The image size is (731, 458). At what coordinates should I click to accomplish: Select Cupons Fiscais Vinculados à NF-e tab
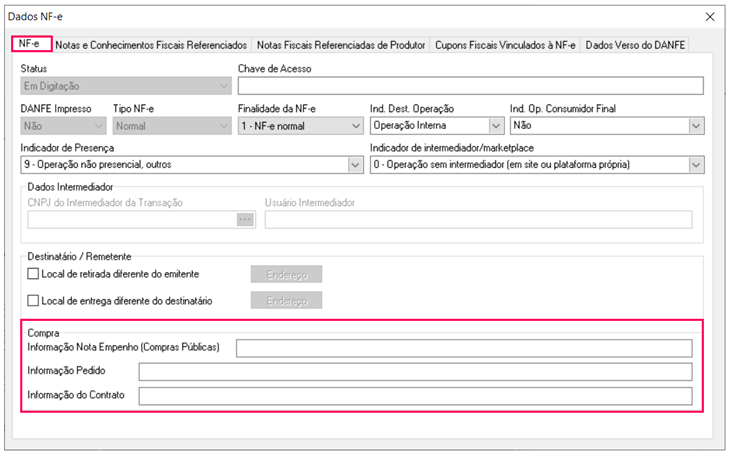click(x=505, y=45)
